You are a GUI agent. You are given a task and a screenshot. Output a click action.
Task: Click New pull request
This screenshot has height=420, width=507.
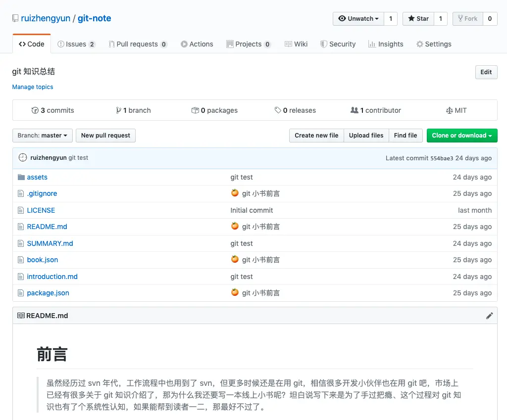[105, 136]
